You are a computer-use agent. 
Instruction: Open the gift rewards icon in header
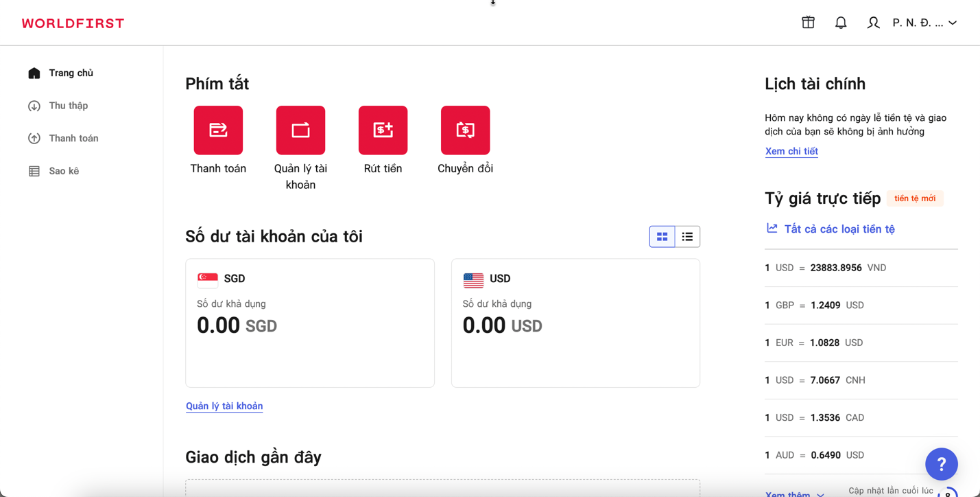tap(809, 23)
